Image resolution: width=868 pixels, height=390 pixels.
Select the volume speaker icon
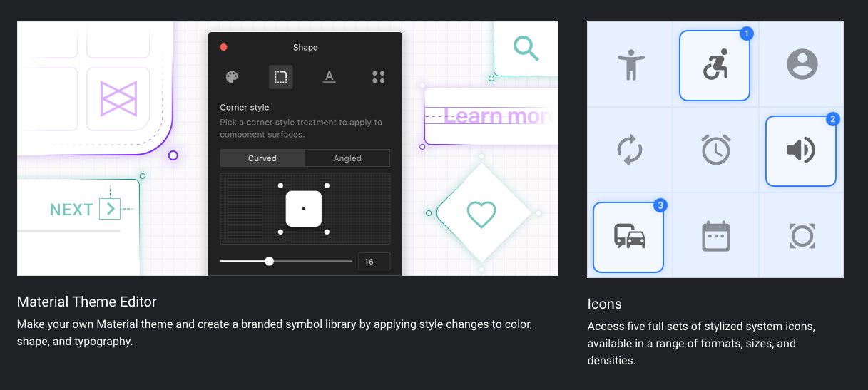coord(801,150)
